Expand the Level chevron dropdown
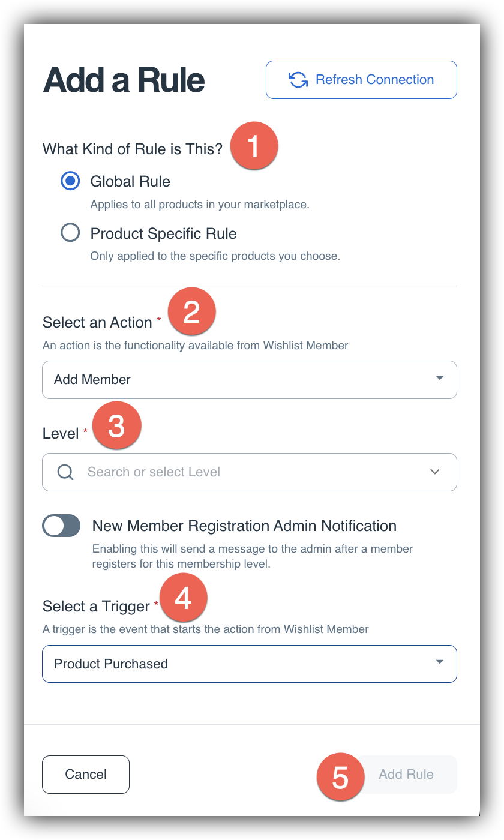 [436, 472]
